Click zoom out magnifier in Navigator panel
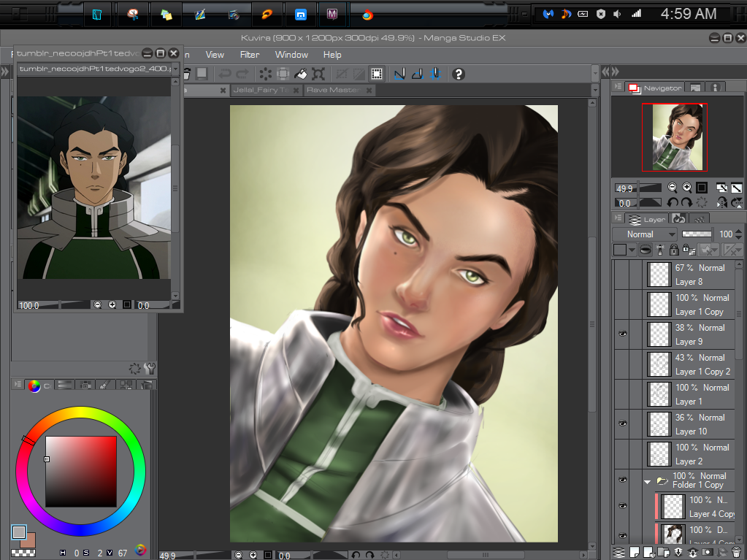 point(673,188)
